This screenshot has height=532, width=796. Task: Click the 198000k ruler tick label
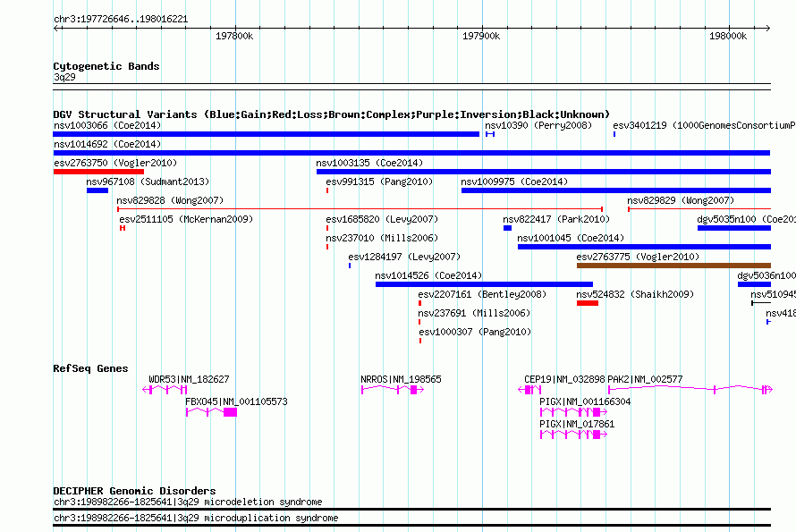(728, 36)
